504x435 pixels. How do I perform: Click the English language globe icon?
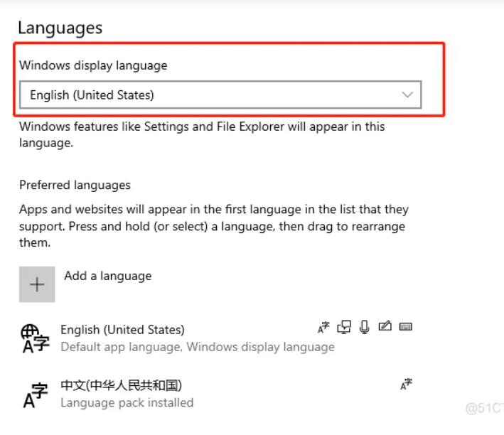[x=36, y=338]
